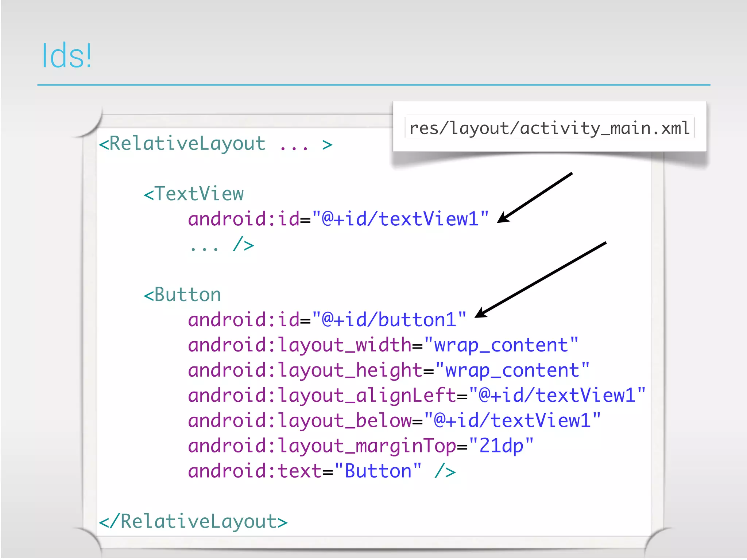Click the <TextView tag line
Screen dimensions: 747x560
click(x=193, y=194)
